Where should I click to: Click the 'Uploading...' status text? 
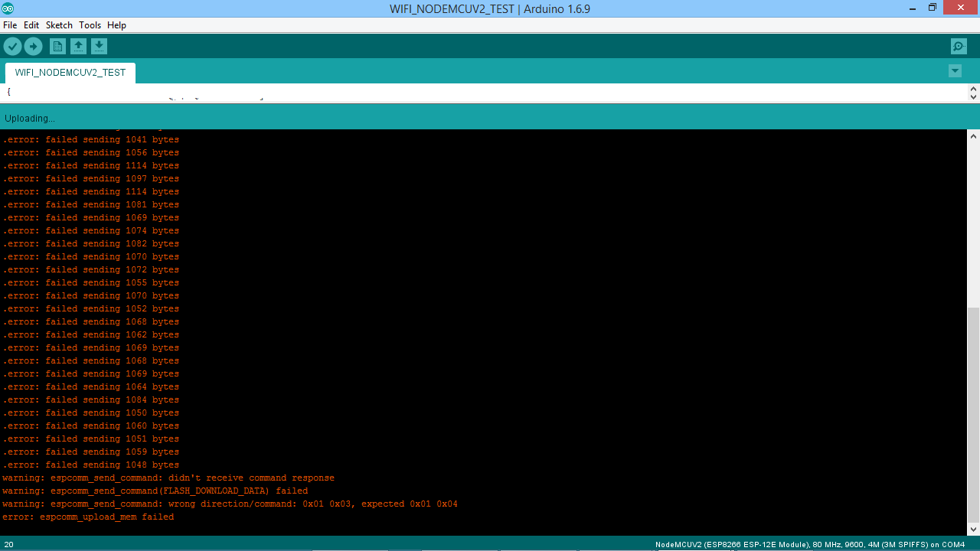click(30, 119)
